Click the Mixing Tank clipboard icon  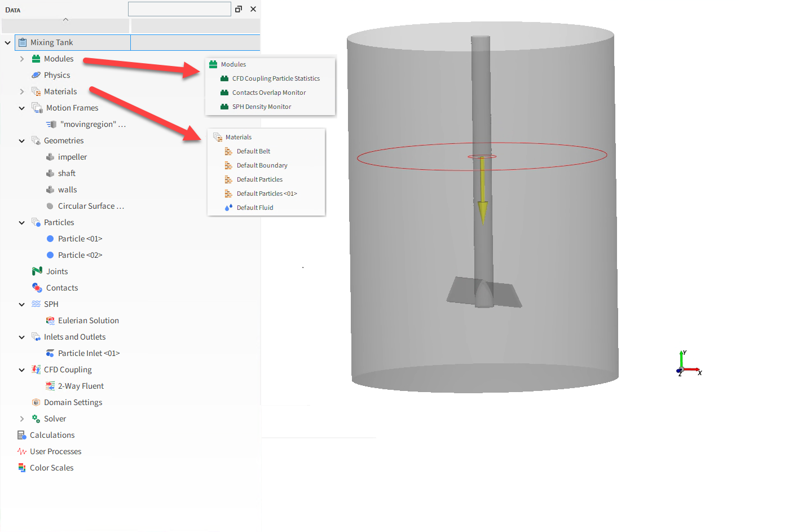pos(23,42)
